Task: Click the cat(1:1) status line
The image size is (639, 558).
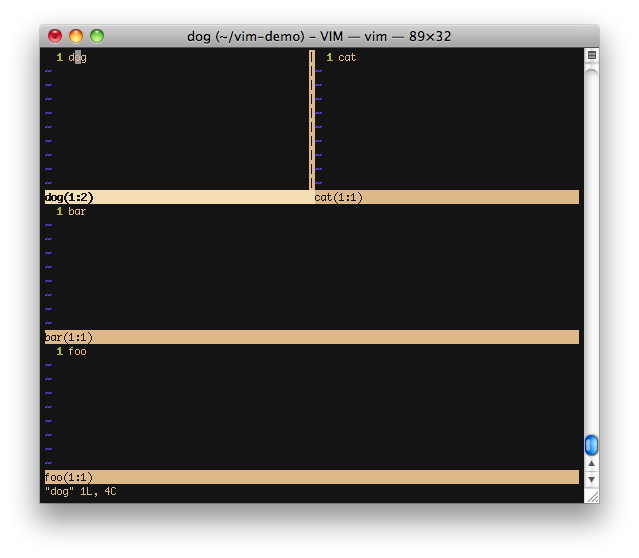Action: [x=447, y=197]
